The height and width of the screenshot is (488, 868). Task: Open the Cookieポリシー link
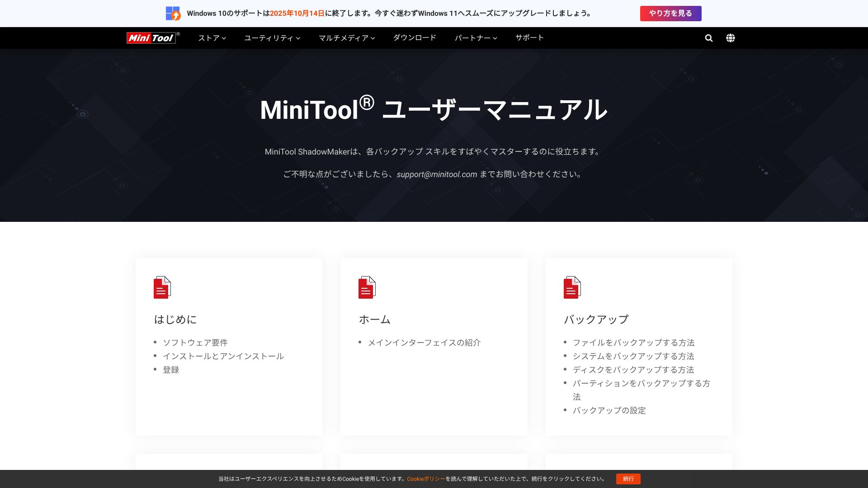[x=426, y=479]
